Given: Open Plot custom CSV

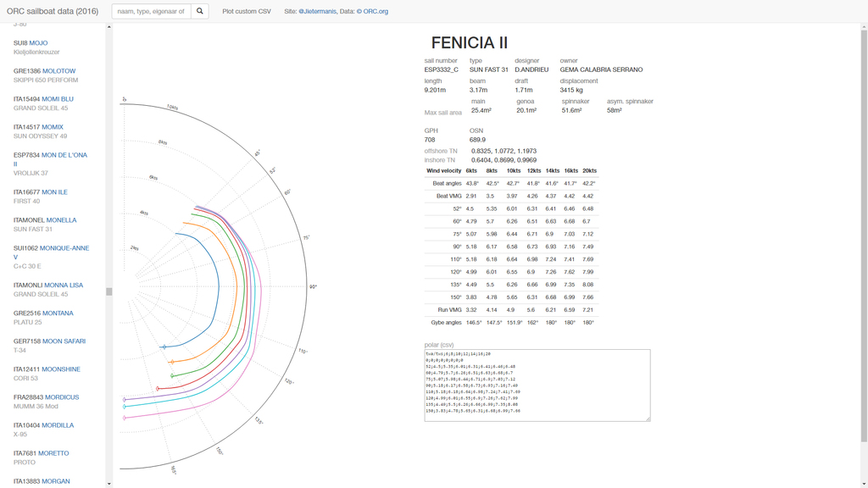Looking at the screenshot, I should click(x=247, y=11).
